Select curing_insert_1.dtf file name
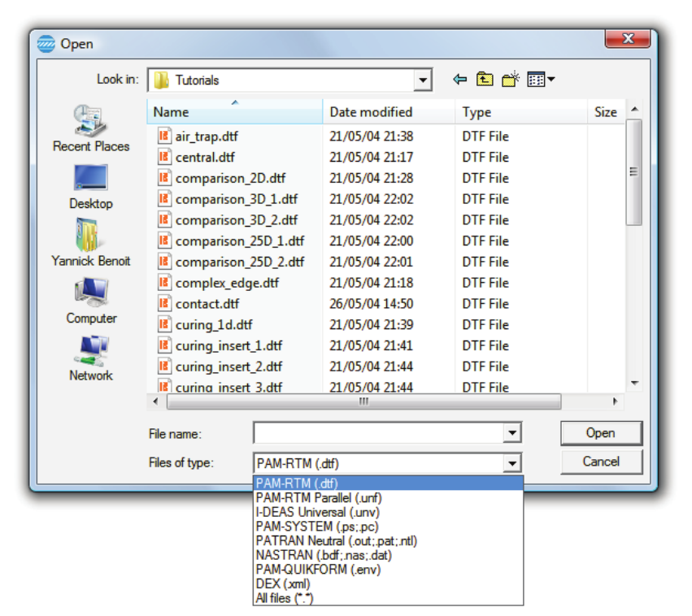Viewport: 692px width, 616px height. [228, 345]
